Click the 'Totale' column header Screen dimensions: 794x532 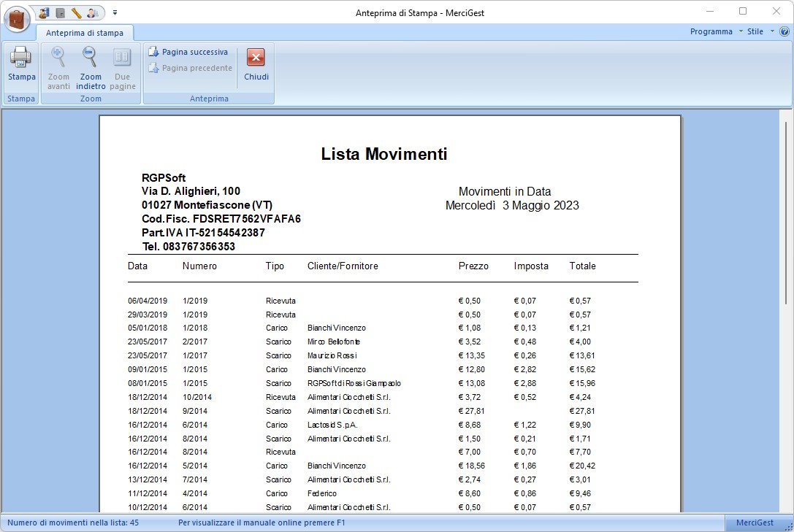[x=582, y=266]
